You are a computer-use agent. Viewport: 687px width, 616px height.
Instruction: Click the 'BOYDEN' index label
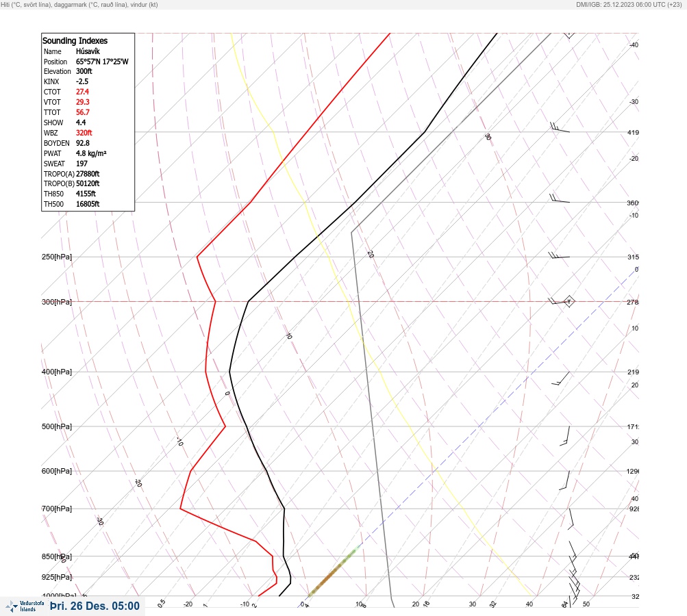coord(57,143)
